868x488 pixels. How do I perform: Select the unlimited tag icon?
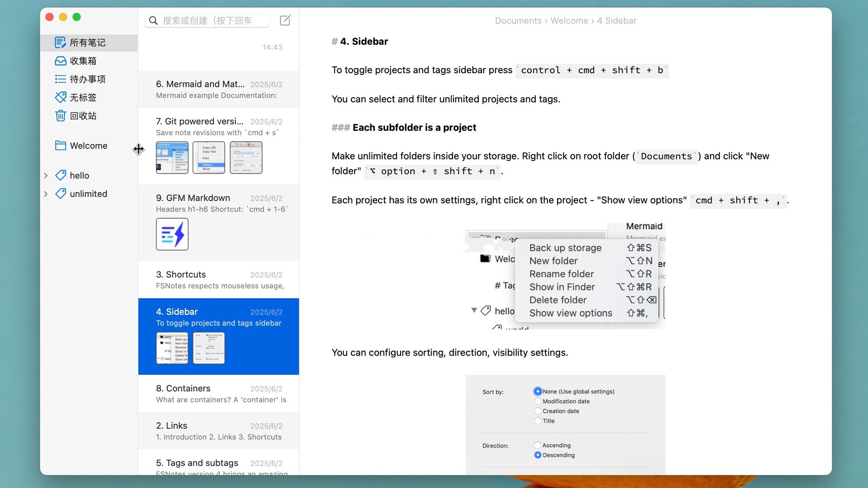[60, 194]
